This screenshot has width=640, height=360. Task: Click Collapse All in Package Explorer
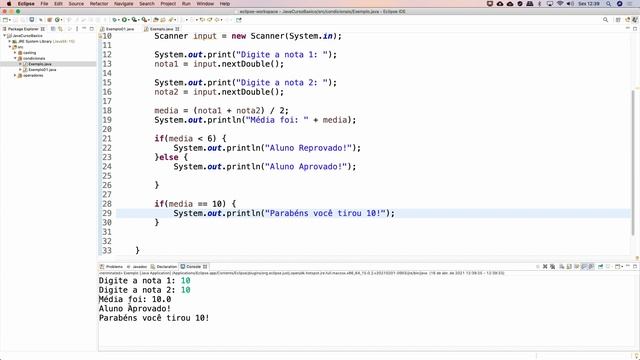[x=53, y=29]
